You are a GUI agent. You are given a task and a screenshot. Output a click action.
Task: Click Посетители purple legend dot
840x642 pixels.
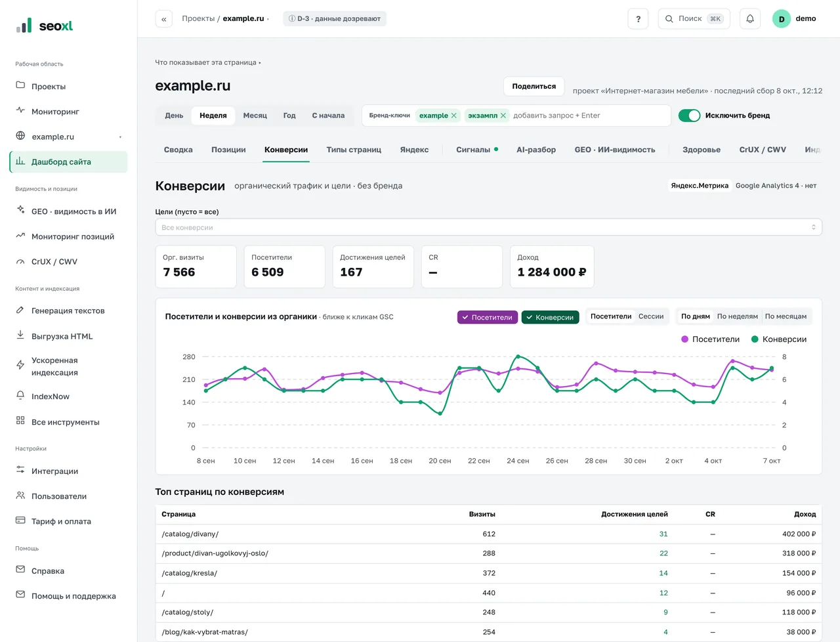click(x=685, y=339)
